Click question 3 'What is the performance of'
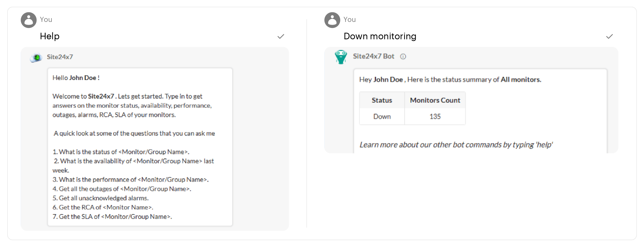The image size is (644, 247). click(131, 180)
